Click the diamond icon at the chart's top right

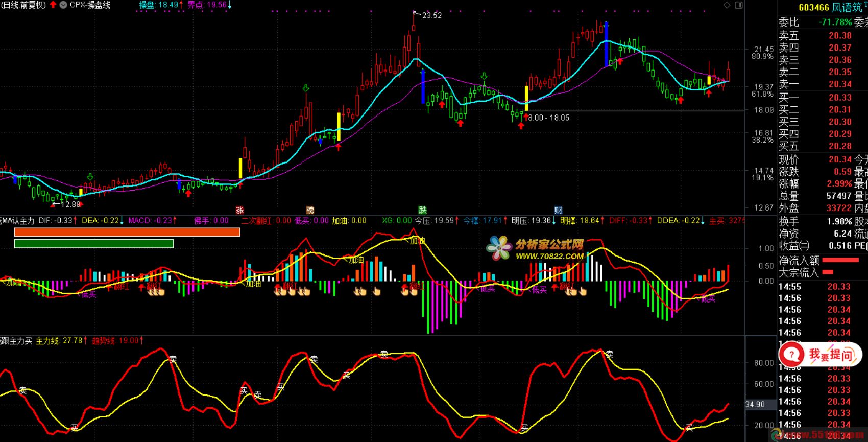pos(727,5)
